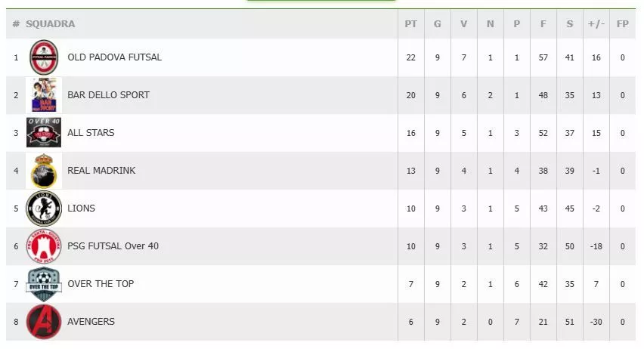Viewport: 644px width, 349px height.
Task: Click the Avengers red A logo
Action: coord(44,322)
